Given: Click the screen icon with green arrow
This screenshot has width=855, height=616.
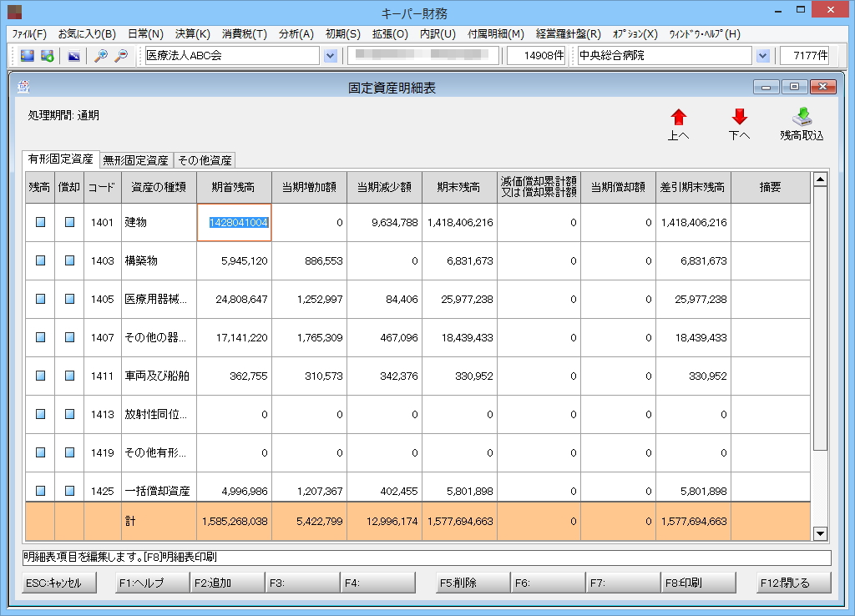Looking at the screenshot, I should pos(48,56).
